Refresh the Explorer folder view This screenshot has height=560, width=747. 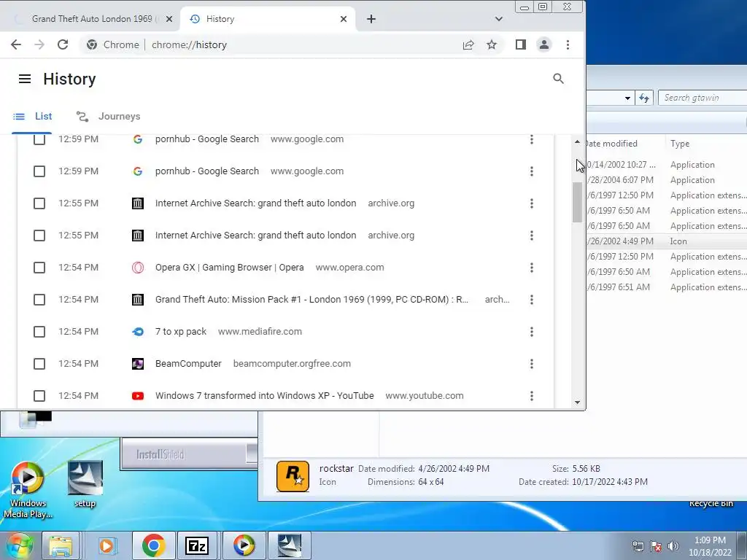tap(644, 98)
